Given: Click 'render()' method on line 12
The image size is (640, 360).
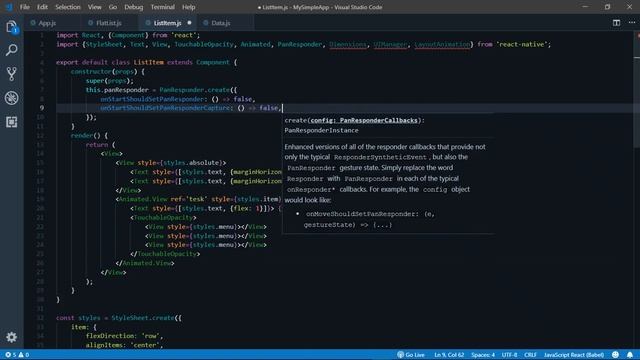Looking at the screenshot, I should tap(86, 135).
